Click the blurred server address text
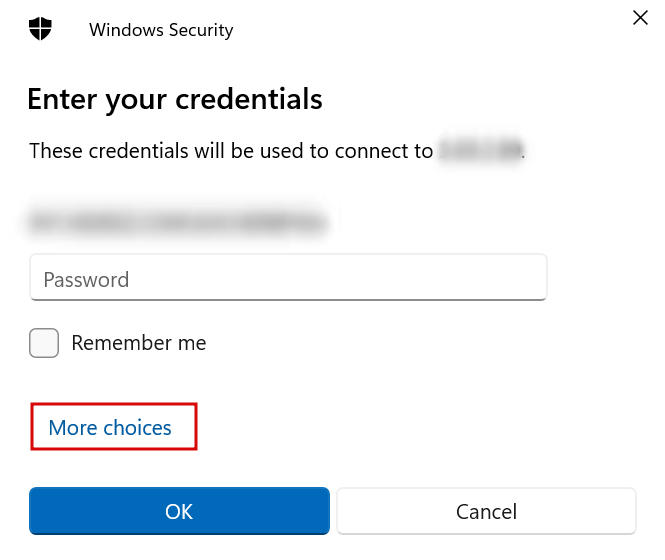 tap(481, 152)
